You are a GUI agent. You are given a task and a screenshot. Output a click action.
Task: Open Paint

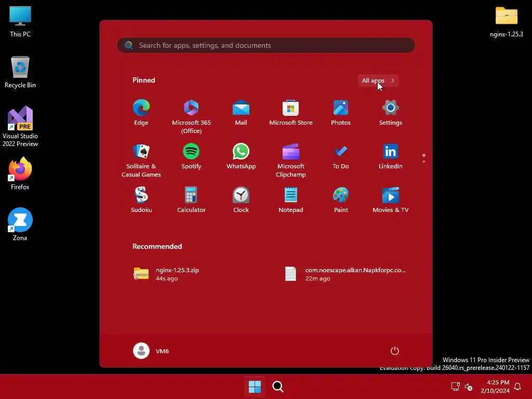click(341, 200)
